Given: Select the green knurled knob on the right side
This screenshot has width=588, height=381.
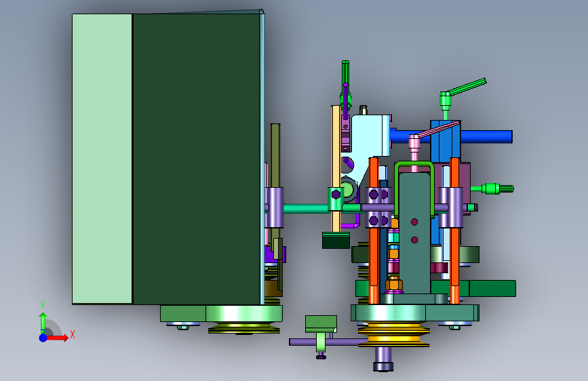Looking at the screenshot, I should tap(498, 188).
